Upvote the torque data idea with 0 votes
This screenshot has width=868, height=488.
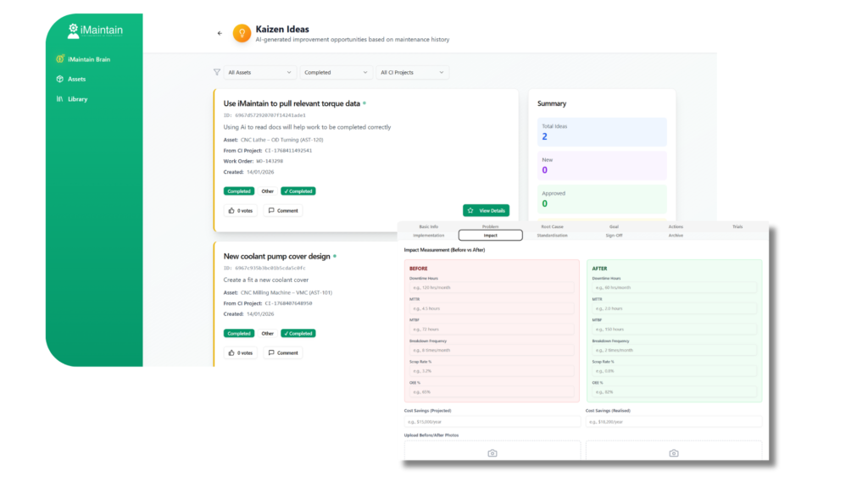point(241,210)
